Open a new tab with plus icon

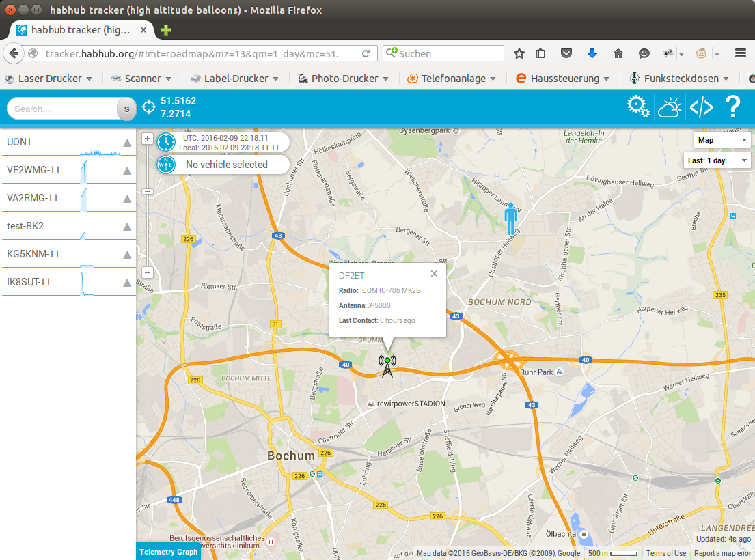tap(166, 30)
